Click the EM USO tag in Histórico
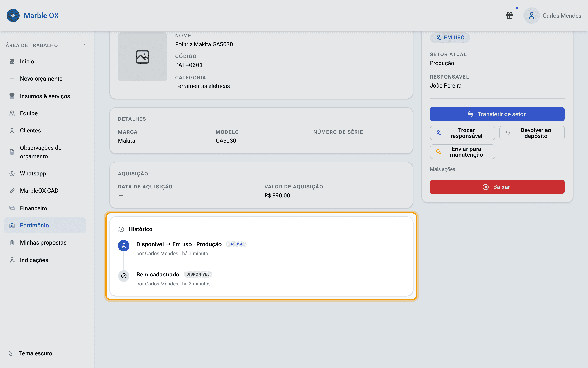The width and height of the screenshot is (588, 368). click(236, 244)
